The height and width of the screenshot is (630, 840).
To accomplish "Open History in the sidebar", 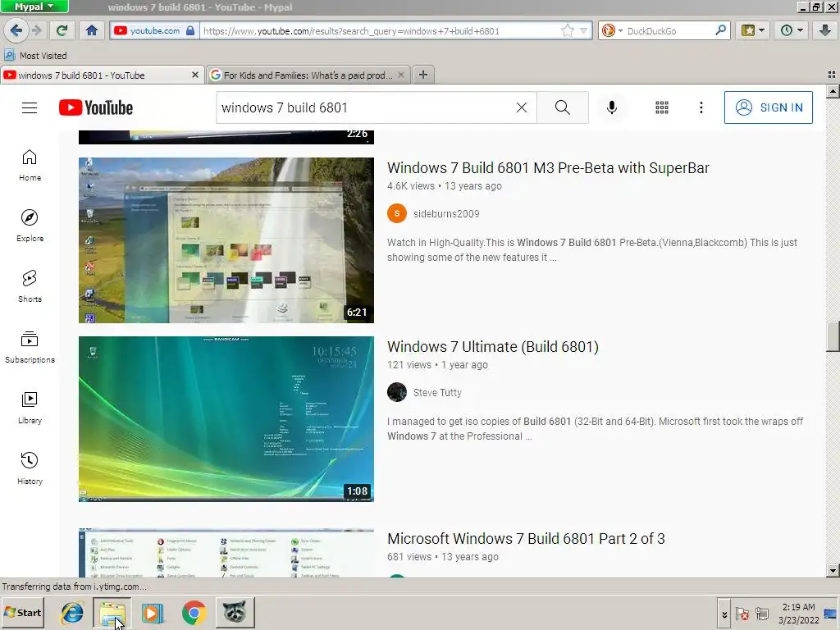I will tap(30, 468).
